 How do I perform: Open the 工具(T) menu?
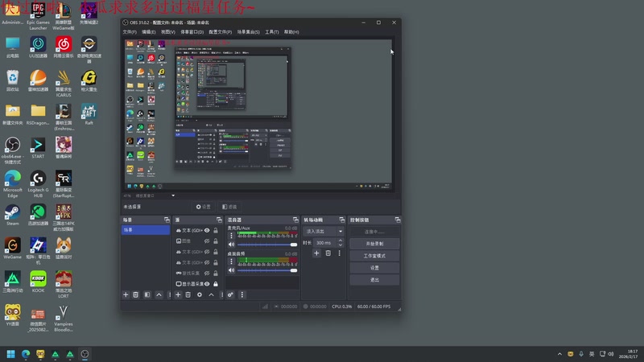coord(272,32)
